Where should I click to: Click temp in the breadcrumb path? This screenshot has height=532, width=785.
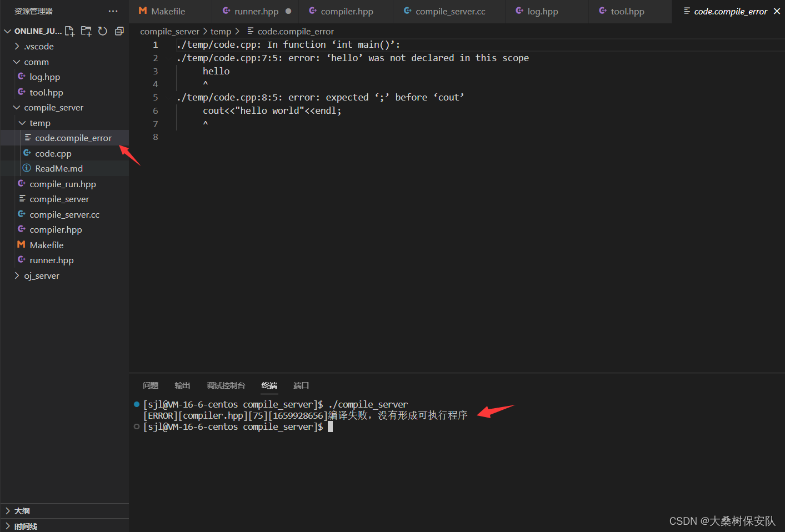221,32
